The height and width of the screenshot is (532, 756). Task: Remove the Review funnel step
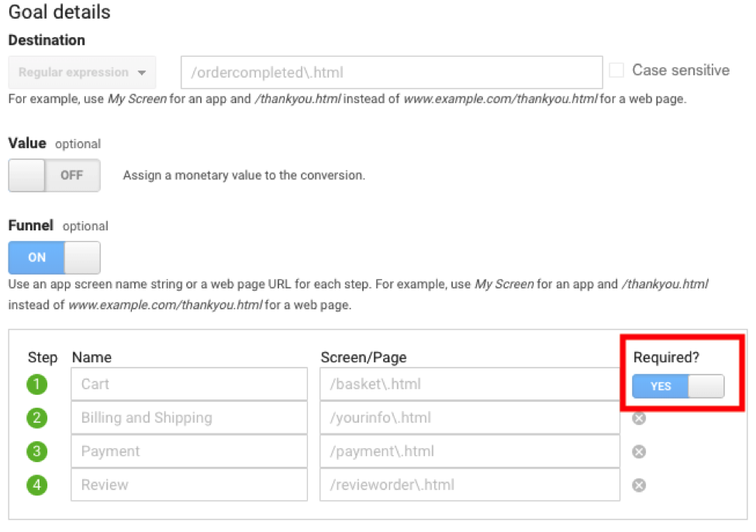[639, 485]
